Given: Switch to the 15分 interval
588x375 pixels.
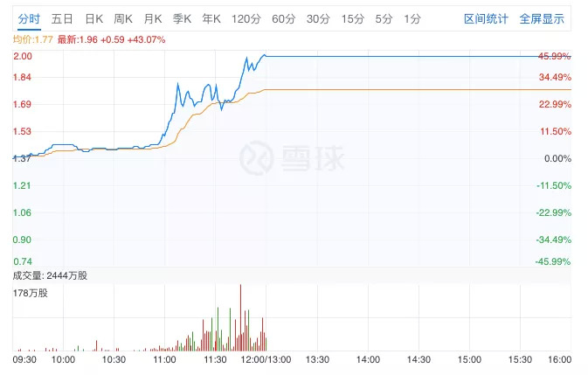Looking at the screenshot, I should [x=351, y=18].
